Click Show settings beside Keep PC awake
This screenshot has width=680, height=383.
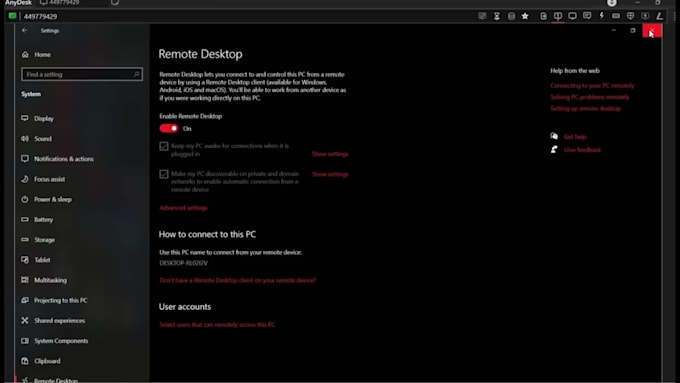click(x=330, y=154)
